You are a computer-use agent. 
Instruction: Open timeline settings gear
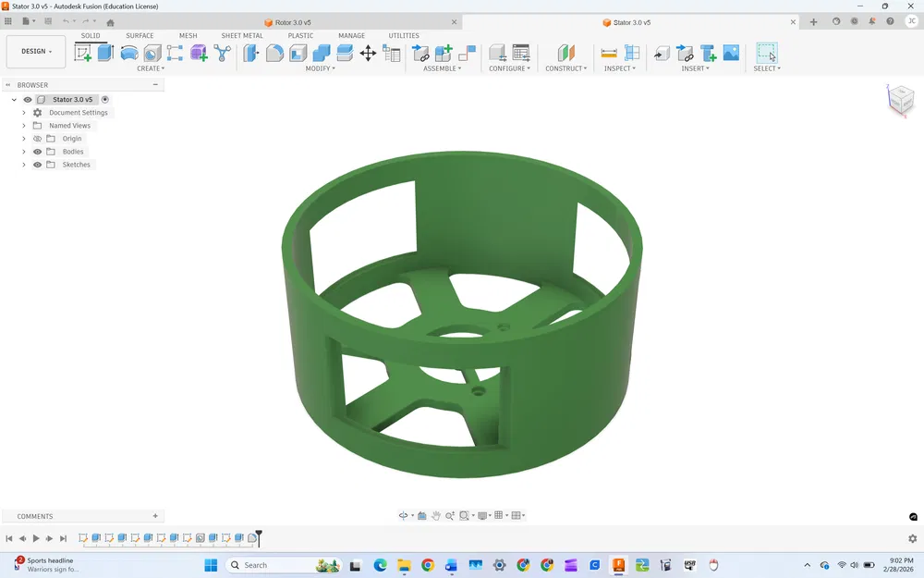[913, 538]
